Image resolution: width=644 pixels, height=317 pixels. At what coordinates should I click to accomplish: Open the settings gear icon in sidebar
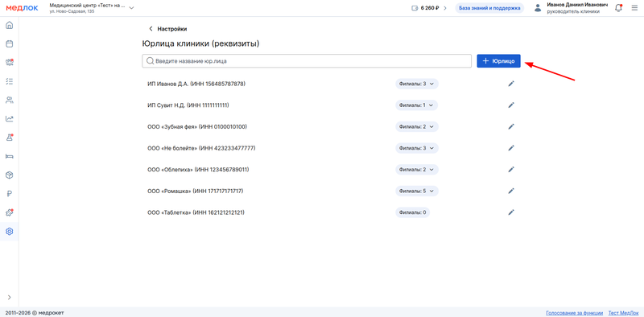9,231
